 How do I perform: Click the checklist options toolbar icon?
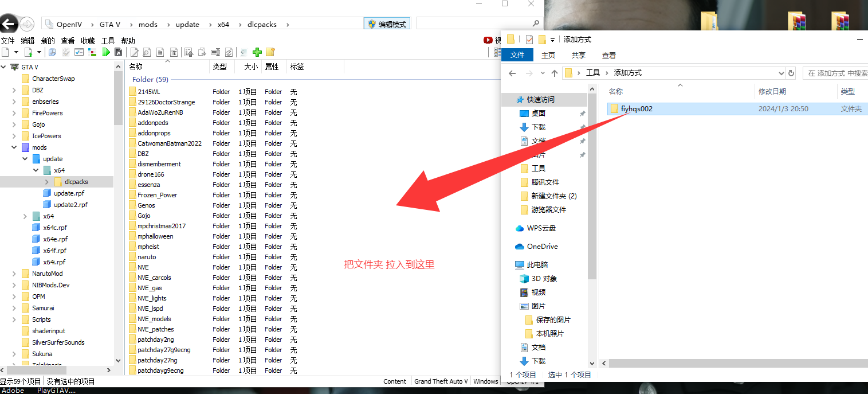79,52
